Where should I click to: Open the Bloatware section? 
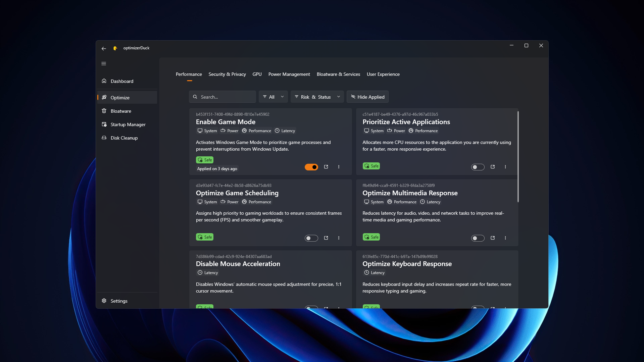tap(120, 111)
